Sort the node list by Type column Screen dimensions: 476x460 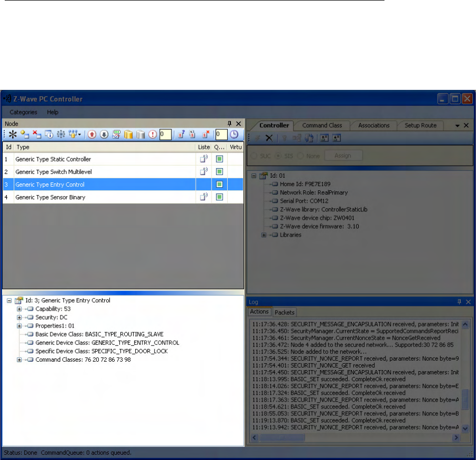point(104,147)
